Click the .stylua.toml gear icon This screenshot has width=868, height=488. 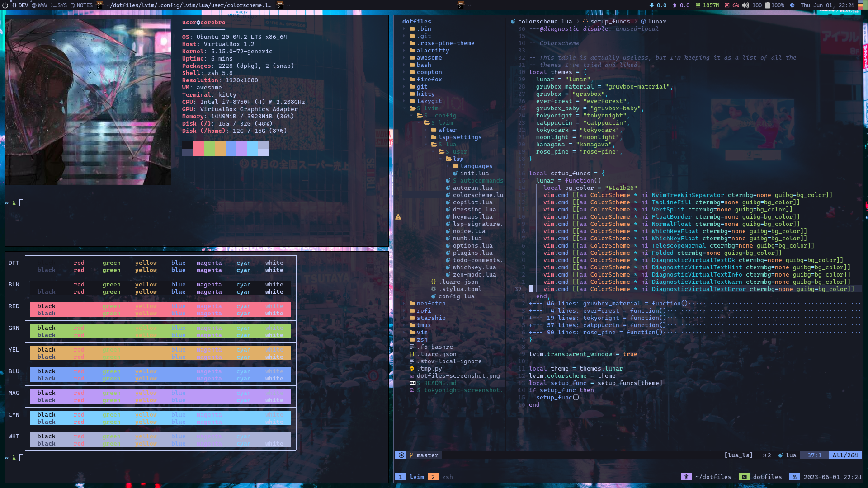point(434,289)
